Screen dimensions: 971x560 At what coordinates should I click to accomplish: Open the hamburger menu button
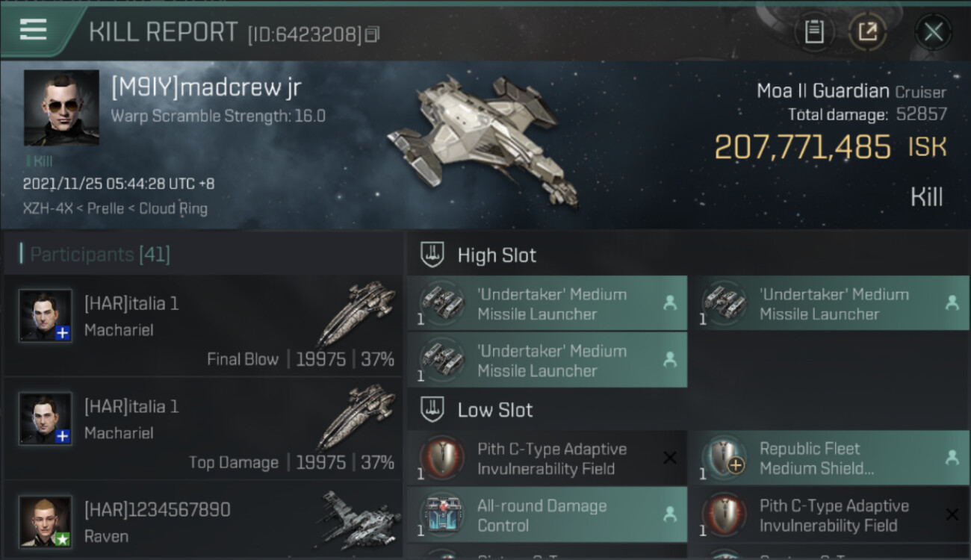point(34,30)
